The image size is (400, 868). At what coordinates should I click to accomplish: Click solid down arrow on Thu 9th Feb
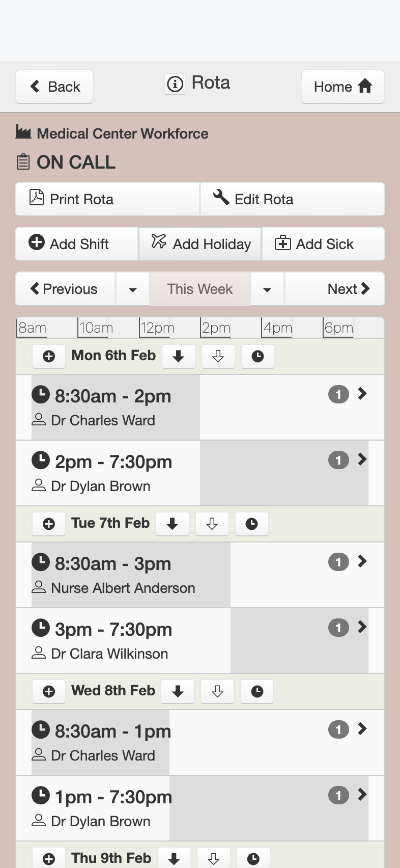click(x=174, y=859)
